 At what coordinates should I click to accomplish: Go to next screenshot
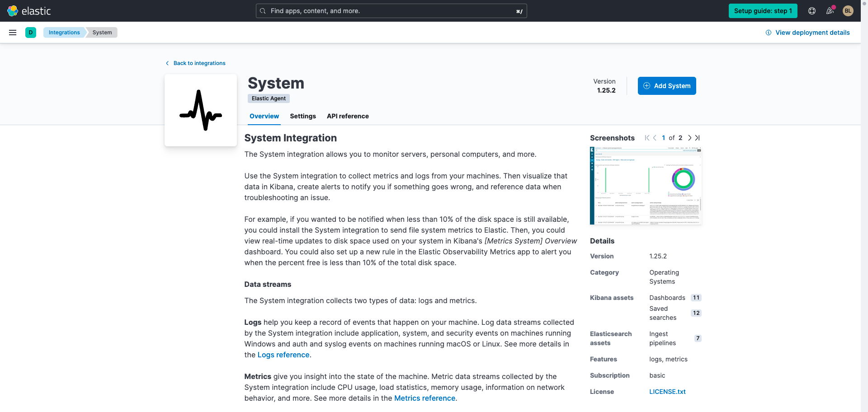689,138
